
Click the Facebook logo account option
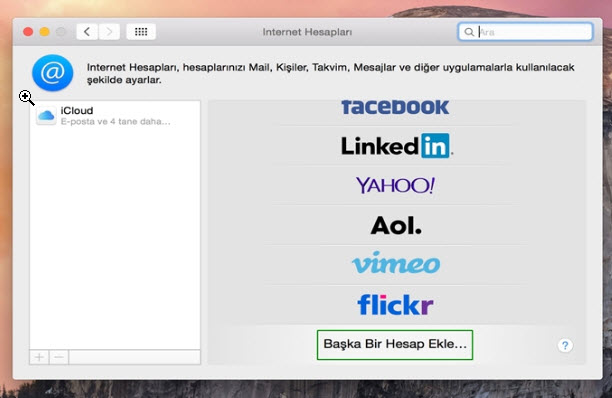[x=395, y=108]
